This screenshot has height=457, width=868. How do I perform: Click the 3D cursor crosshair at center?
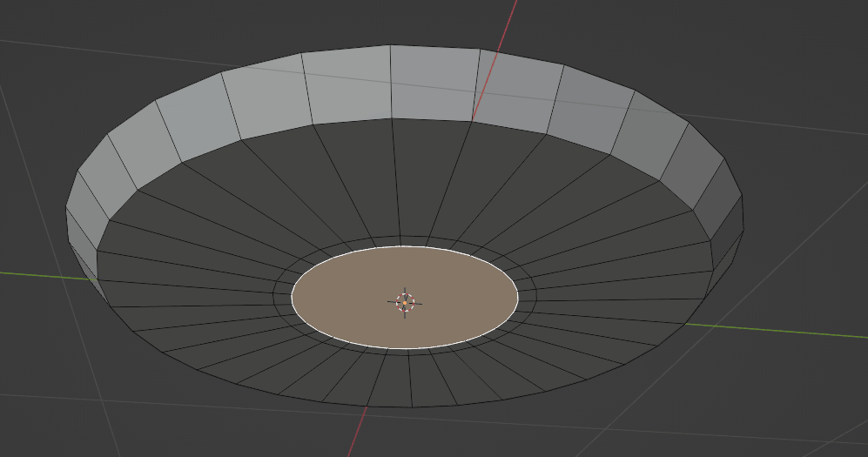405,302
